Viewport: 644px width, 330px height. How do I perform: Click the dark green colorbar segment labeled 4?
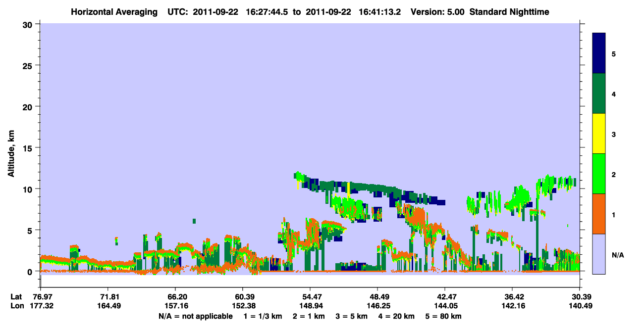tap(599, 94)
